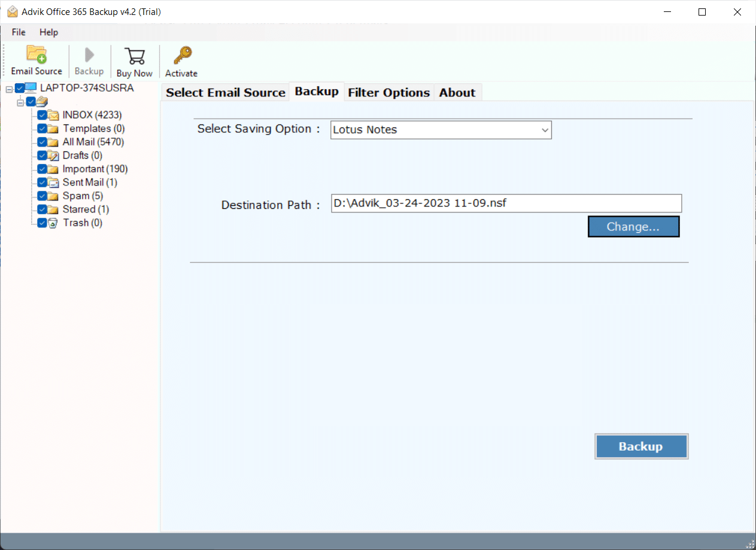Screen dimensions: 756x550
Task: Uncheck the All Mail (5470) checkbox
Action: point(42,142)
